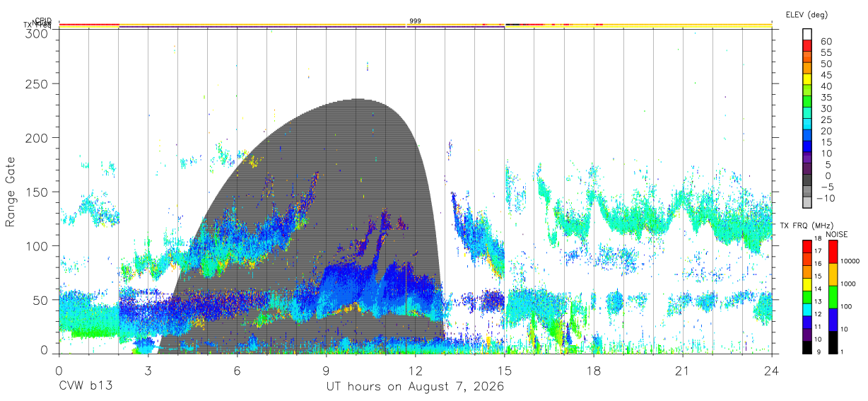Pick the yellow swatch on NOISE color bar
This screenshot has height=401, width=868.
point(832,274)
